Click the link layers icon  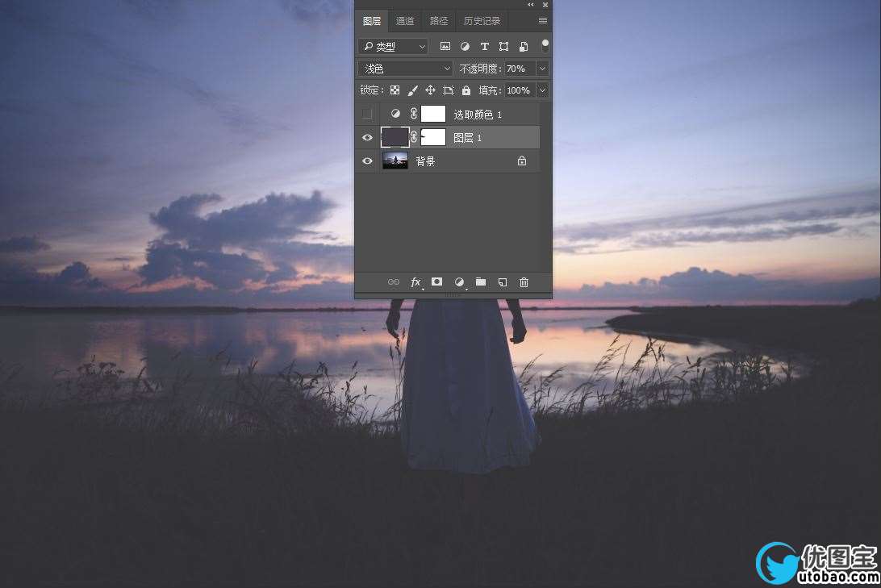(394, 282)
